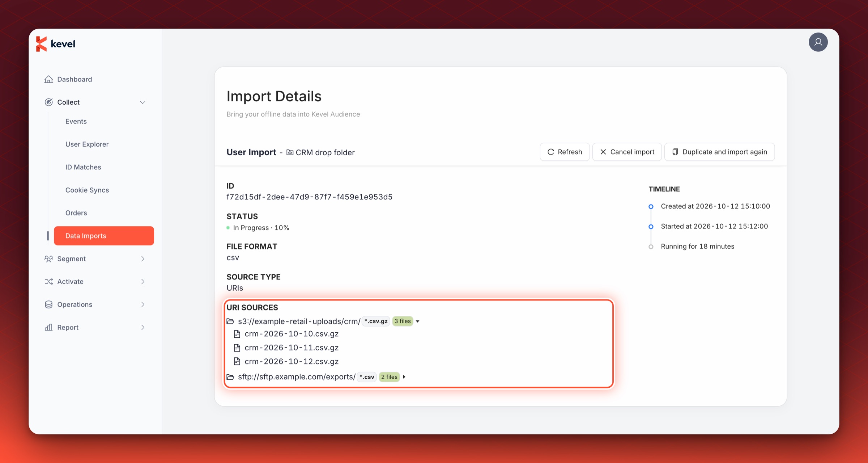868x463 pixels.
Task: Click the Created at timeline marker
Action: point(651,207)
